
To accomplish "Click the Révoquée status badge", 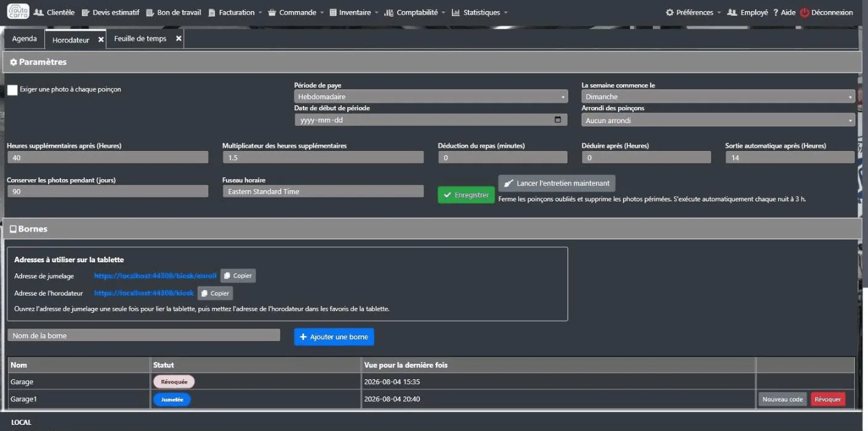I will tap(174, 382).
